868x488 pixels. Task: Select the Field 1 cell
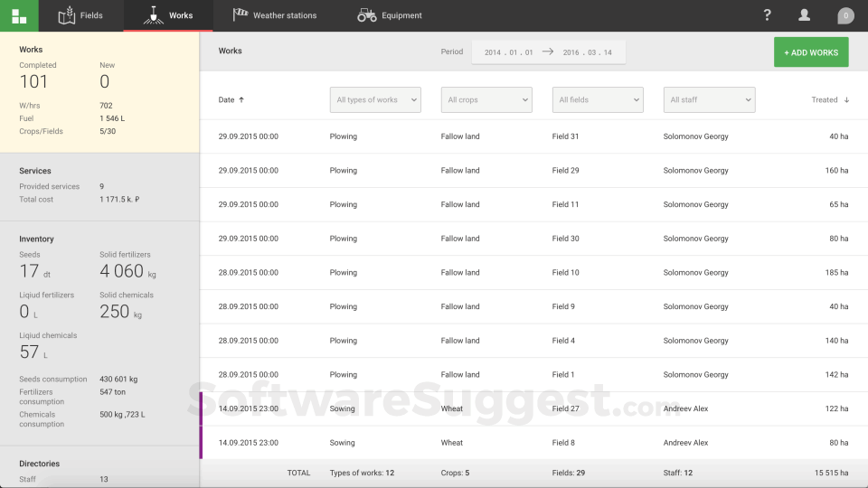pyautogui.click(x=563, y=374)
